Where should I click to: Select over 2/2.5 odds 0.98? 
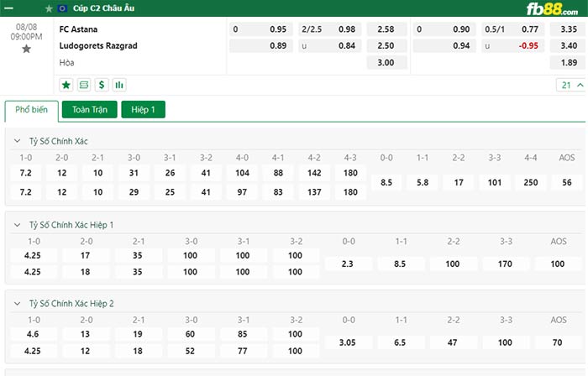329,29
